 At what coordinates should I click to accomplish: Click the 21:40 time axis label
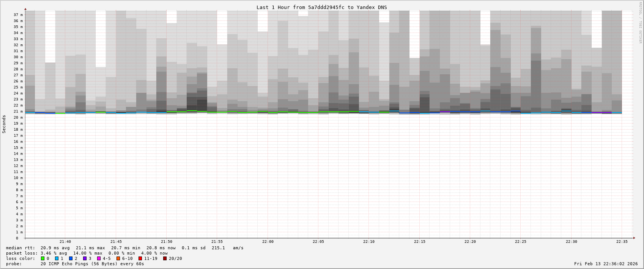click(x=65, y=242)
